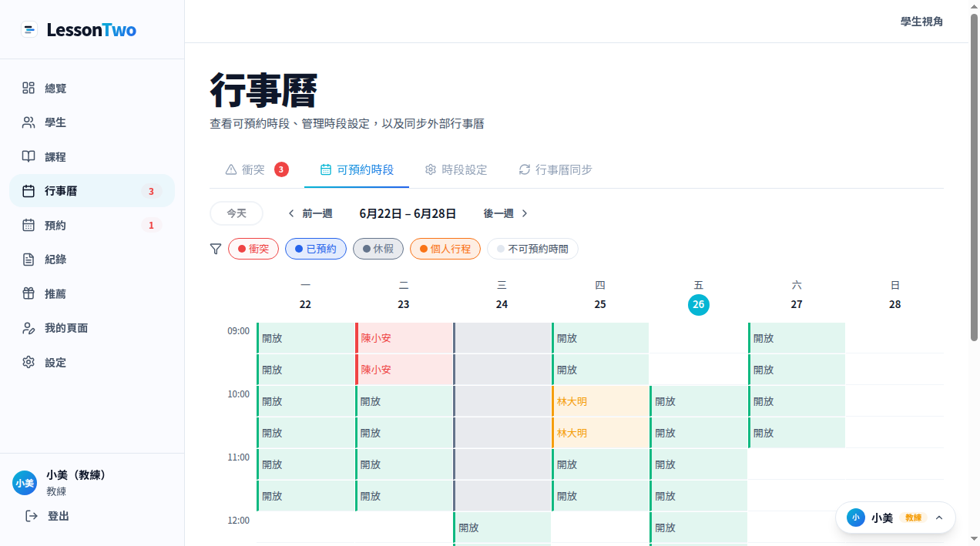980x546 pixels.
Task: Click the 設定 gear icon in sidebar
Action: [x=29, y=362]
